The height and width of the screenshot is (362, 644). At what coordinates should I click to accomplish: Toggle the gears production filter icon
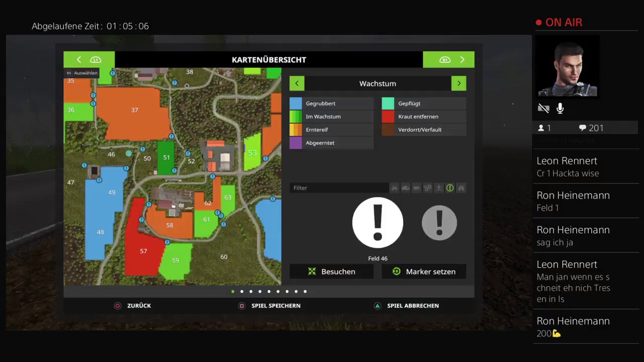[x=428, y=188]
